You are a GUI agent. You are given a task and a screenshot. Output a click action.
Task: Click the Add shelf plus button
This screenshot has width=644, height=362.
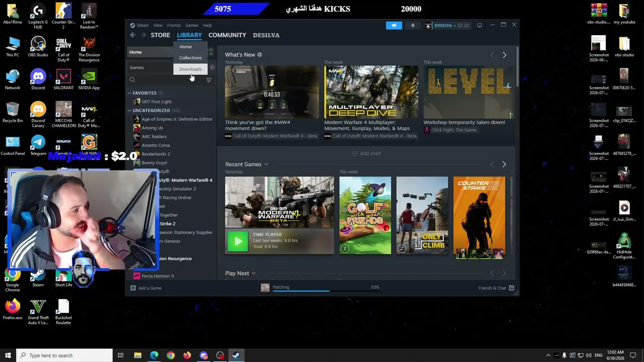[x=355, y=153]
